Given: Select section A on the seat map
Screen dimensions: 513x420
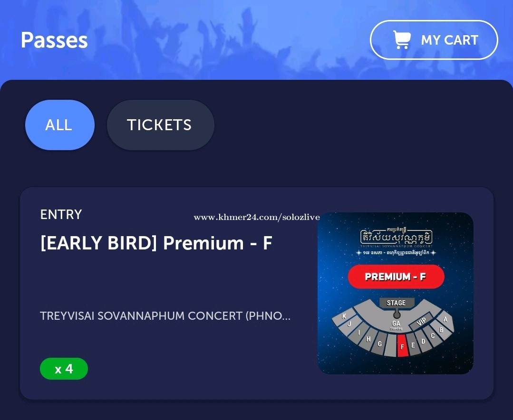Looking at the screenshot, I should pyautogui.click(x=445, y=319).
